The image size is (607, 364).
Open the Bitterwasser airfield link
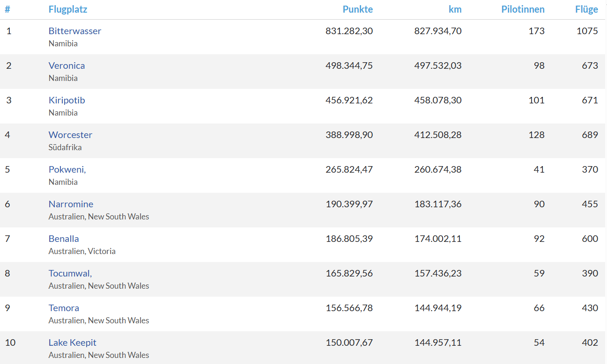click(x=74, y=31)
